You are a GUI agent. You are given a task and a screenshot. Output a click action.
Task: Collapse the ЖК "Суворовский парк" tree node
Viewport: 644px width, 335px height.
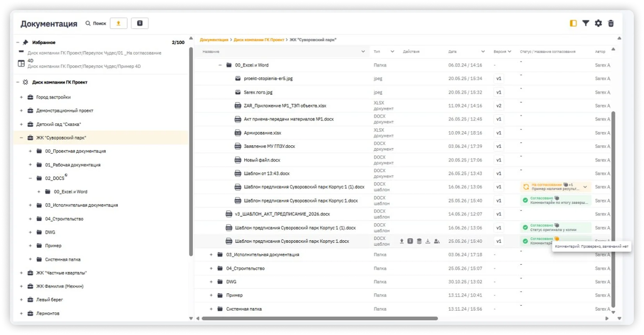tap(21, 138)
